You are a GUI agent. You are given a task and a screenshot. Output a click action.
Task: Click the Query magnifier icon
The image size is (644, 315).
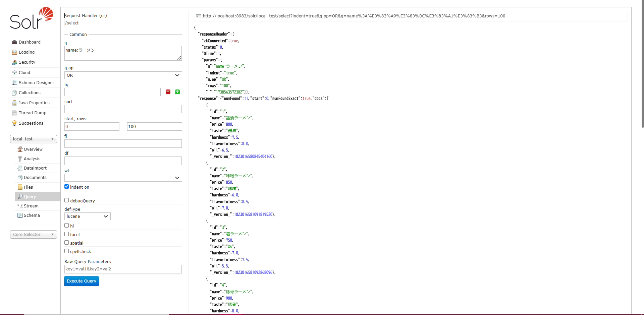coord(20,196)
